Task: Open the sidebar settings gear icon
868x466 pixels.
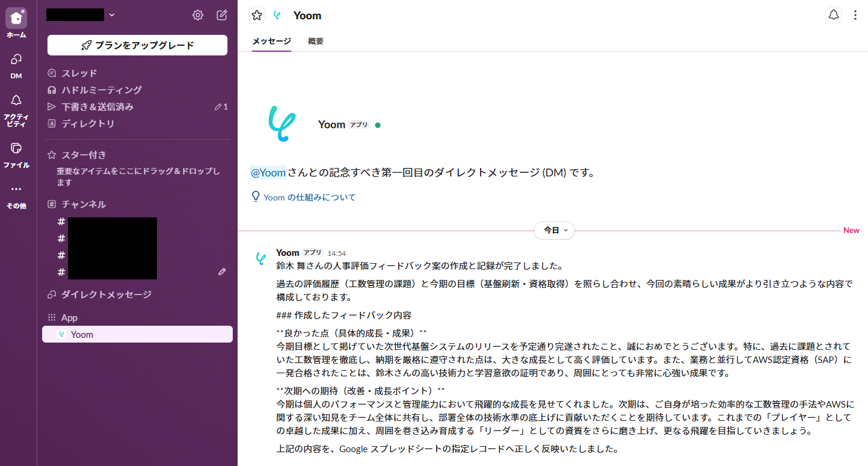Action: [198, 15]
